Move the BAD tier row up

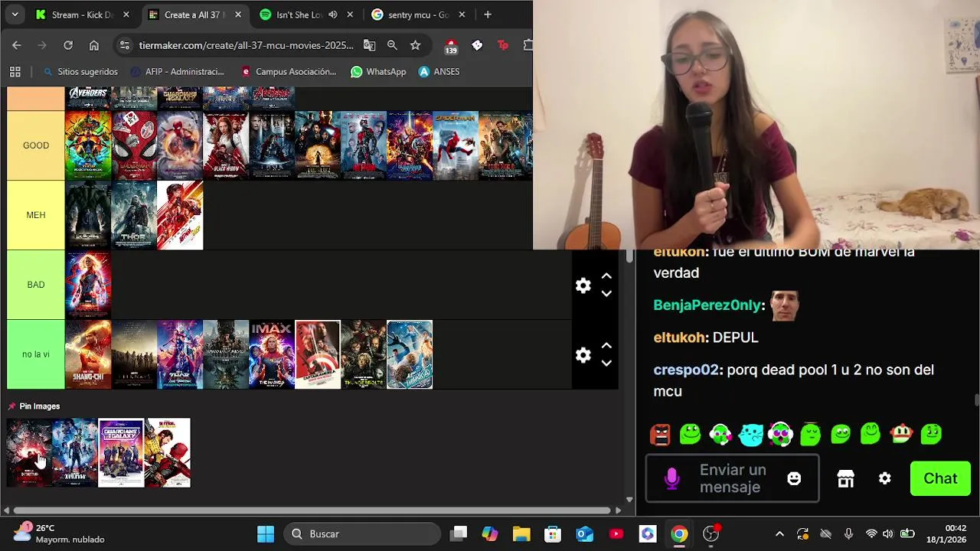click(606, 276)
